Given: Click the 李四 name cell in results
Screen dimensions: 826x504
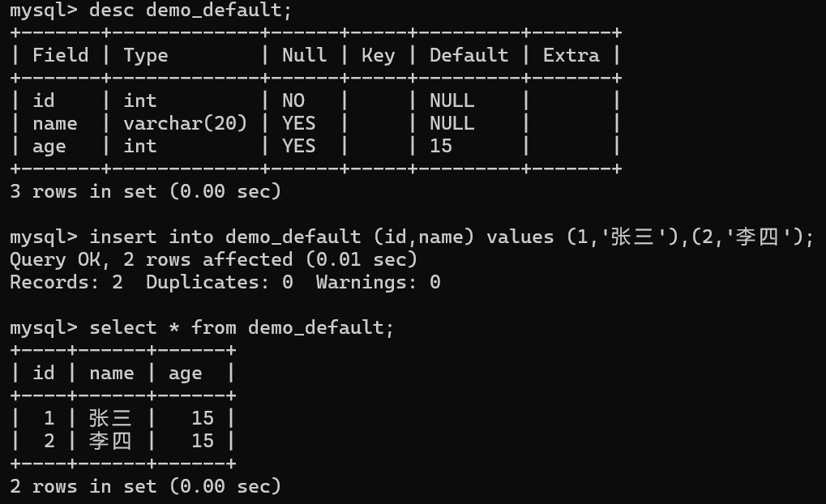Looking at the screenshot, I should click(110, 441).
